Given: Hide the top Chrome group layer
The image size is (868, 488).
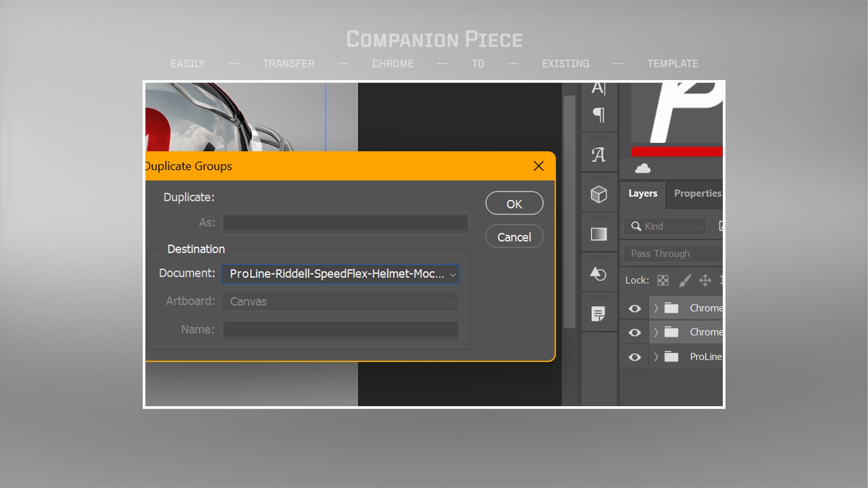Looking at the screenshot, I should (x=635, y=308).
